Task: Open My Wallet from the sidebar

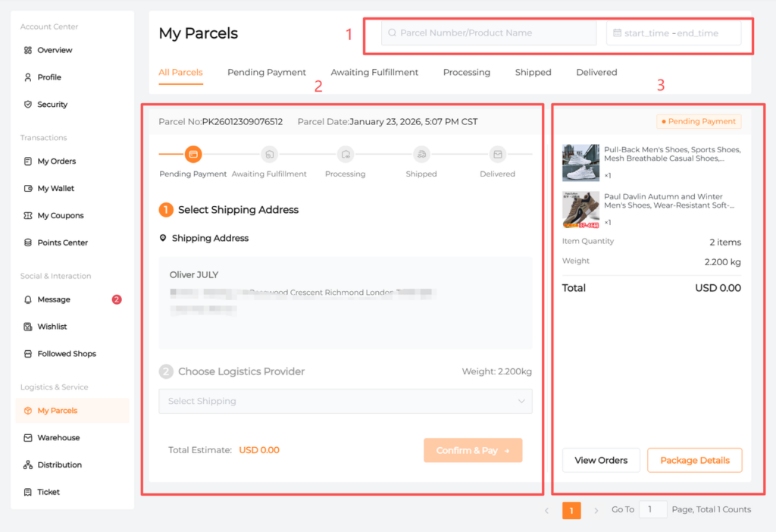Action: tap(55, 188)
